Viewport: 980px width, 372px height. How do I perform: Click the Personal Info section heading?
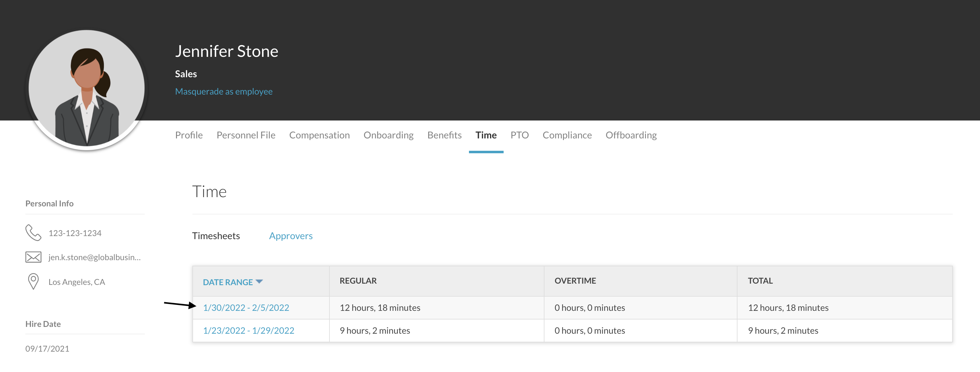[x=49, y=203]
